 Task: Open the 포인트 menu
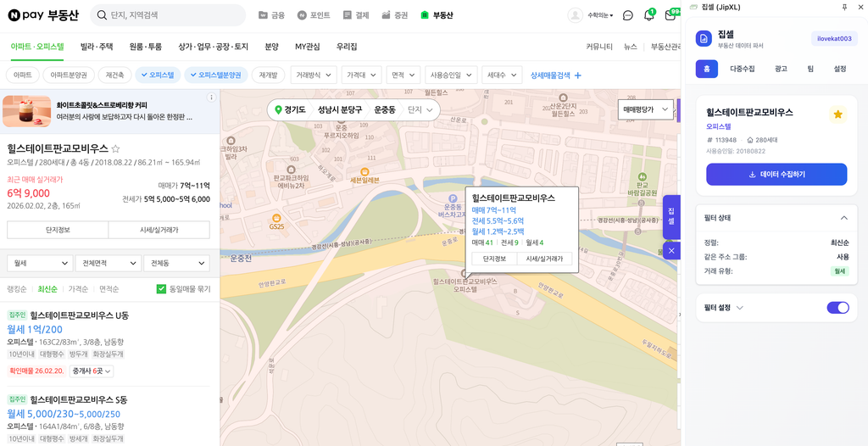click(x=314, y=15)
